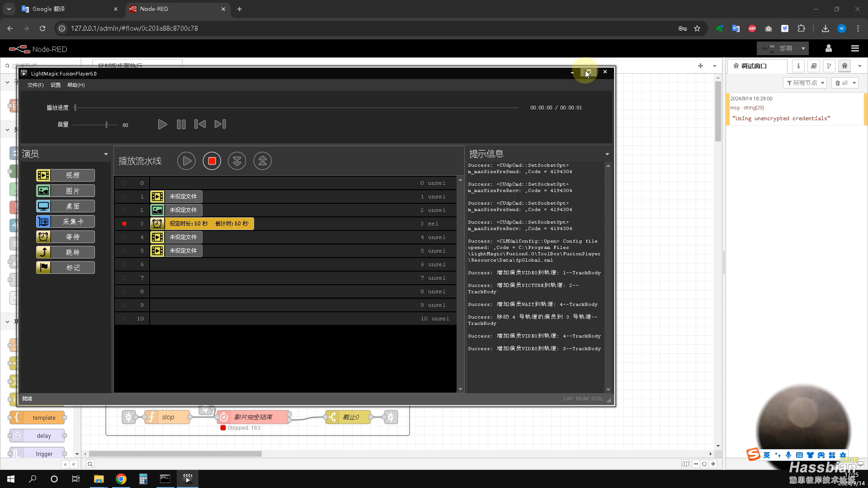Toggle the radio dot of track 8
The image size is (868, 488).
(x=124, y=291)
